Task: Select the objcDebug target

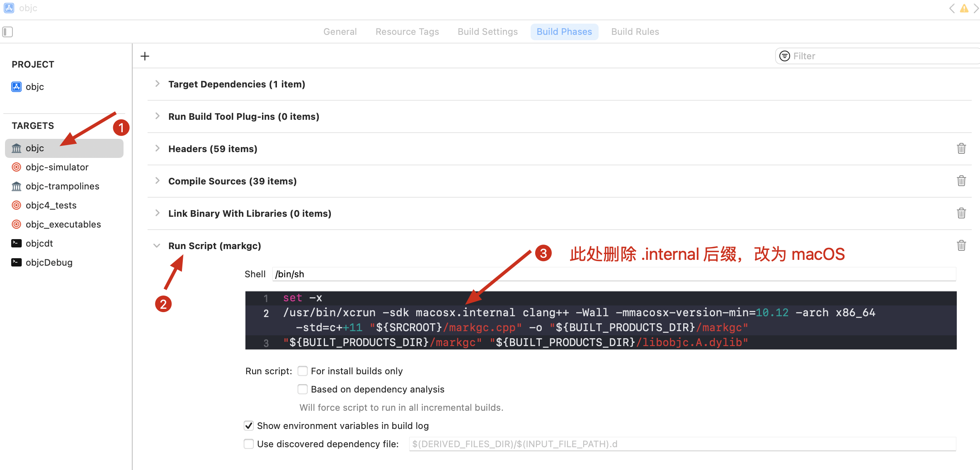Action: (x=49, y=262)
